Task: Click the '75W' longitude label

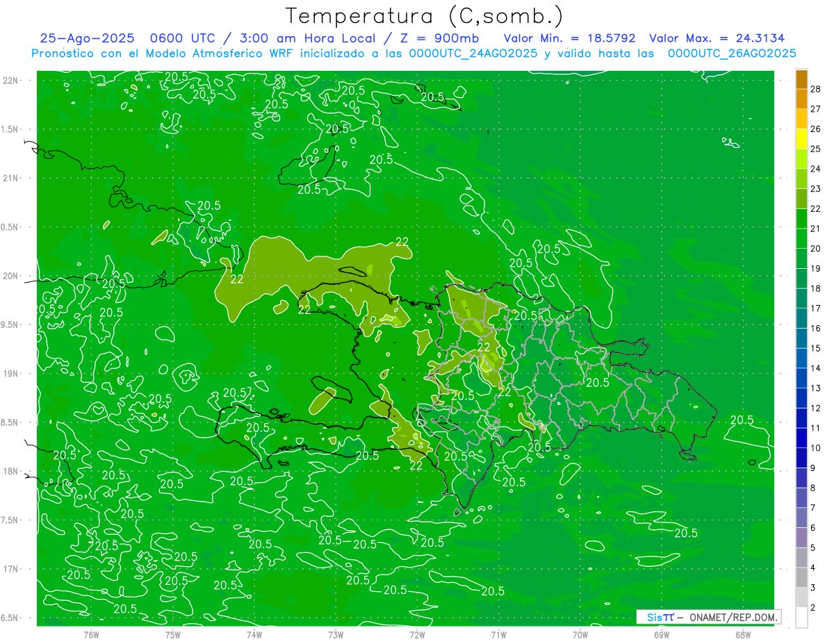Action: 173,634
